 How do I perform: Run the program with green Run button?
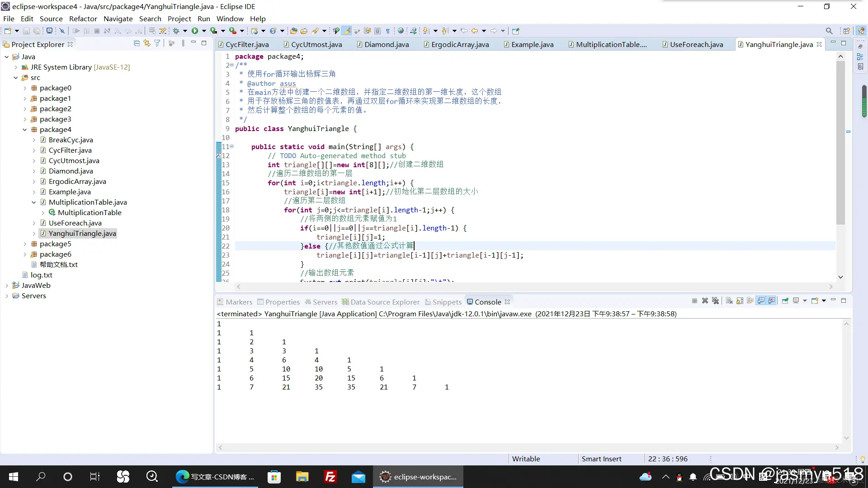pos(195,31)
